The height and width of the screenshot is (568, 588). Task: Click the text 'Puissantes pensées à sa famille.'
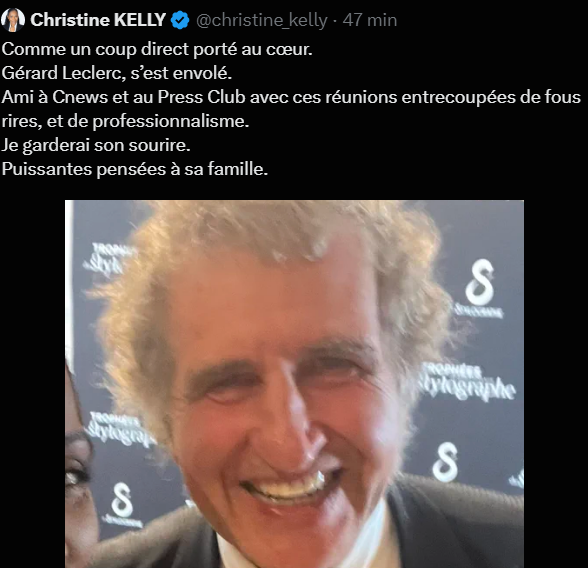[x=135, y=169]
